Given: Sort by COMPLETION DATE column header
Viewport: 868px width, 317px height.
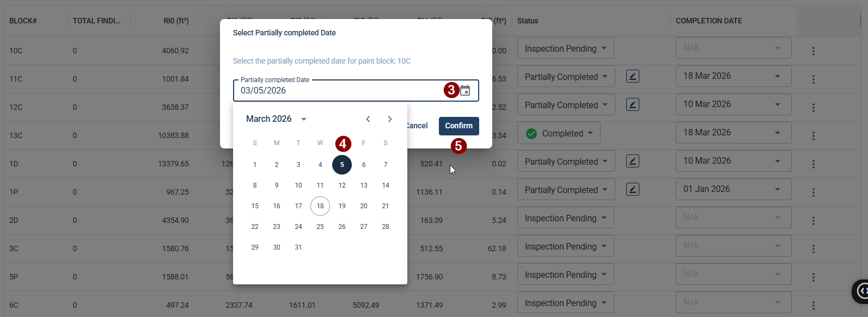Looking at the screenshot, I should click(x=708, y=21).
